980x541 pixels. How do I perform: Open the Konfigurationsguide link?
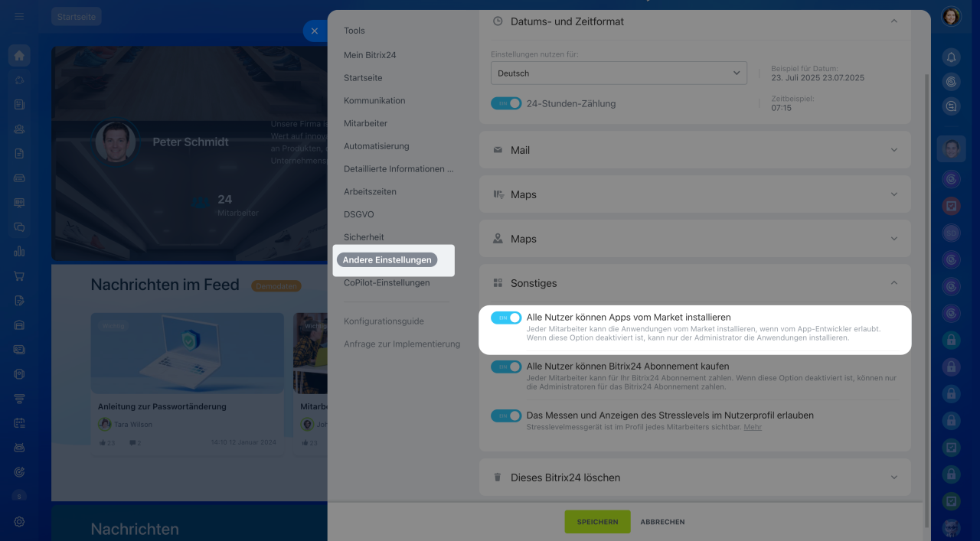pos(384,321)
